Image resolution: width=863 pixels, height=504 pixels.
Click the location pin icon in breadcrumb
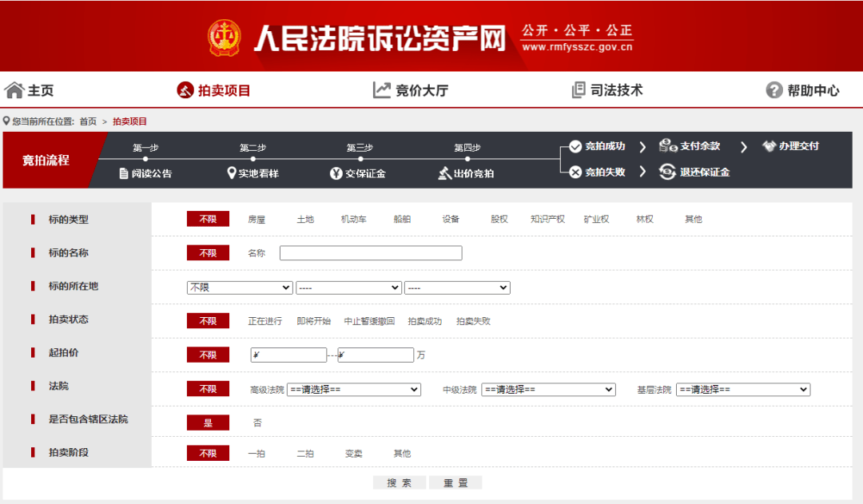click(6, 121)
